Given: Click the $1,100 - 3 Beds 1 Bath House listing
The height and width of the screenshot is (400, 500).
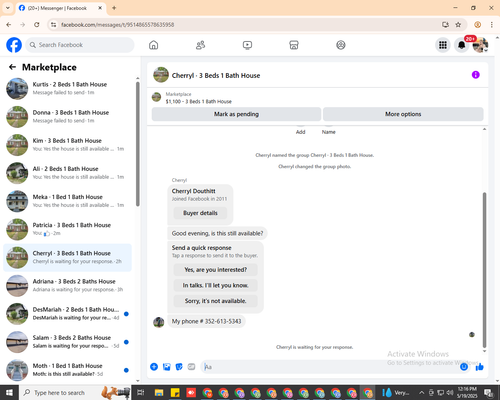Looking at the screenshot, I should (199, 102).
